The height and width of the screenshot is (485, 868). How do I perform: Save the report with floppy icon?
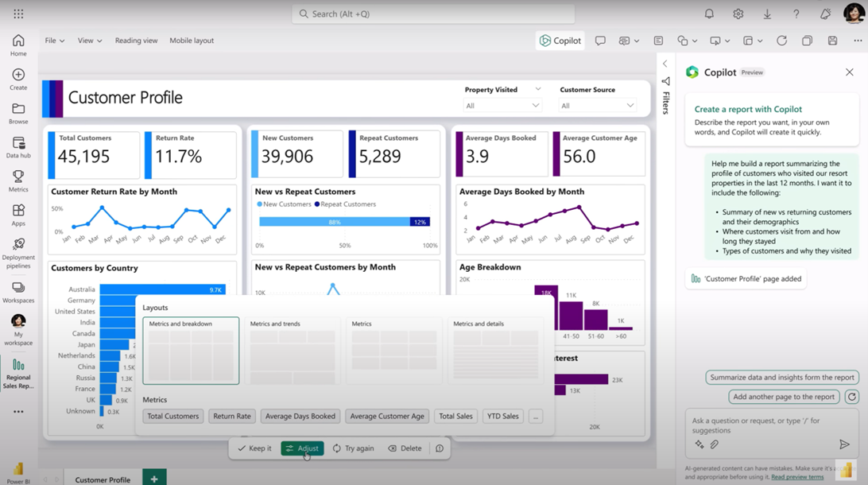832,41
